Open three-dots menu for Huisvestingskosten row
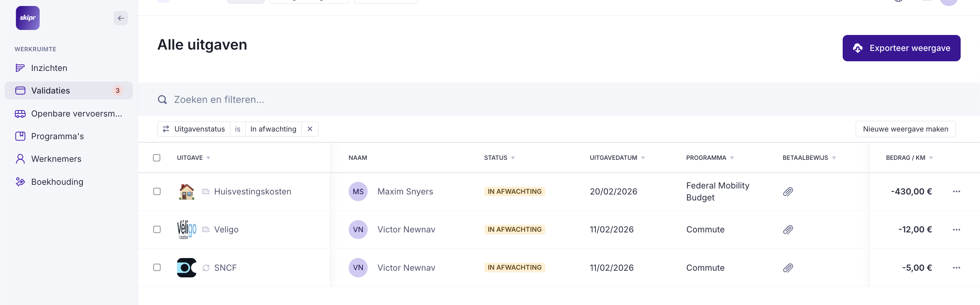 coord(956,191)
